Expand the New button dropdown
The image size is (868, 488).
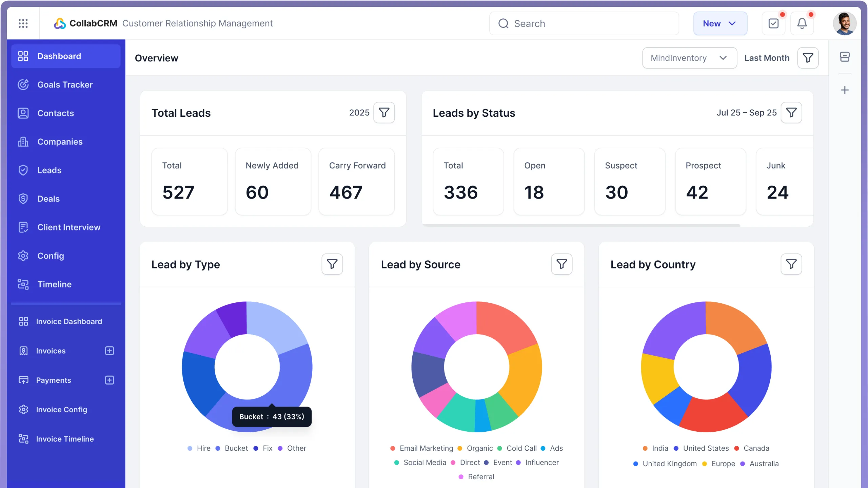coord(732,23)
